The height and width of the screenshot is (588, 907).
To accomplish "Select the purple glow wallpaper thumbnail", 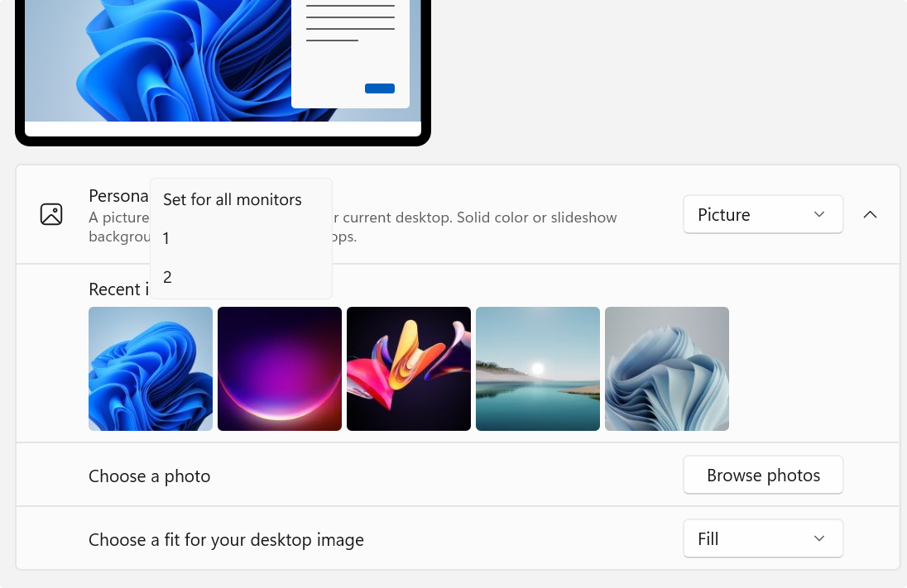I will [x=279, y=369].
